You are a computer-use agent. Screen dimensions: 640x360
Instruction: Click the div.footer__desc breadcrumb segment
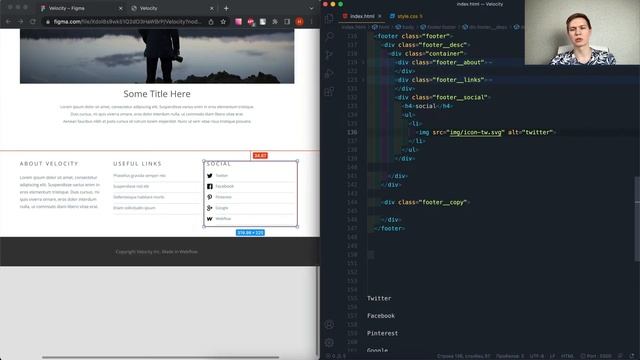[484, 27]
